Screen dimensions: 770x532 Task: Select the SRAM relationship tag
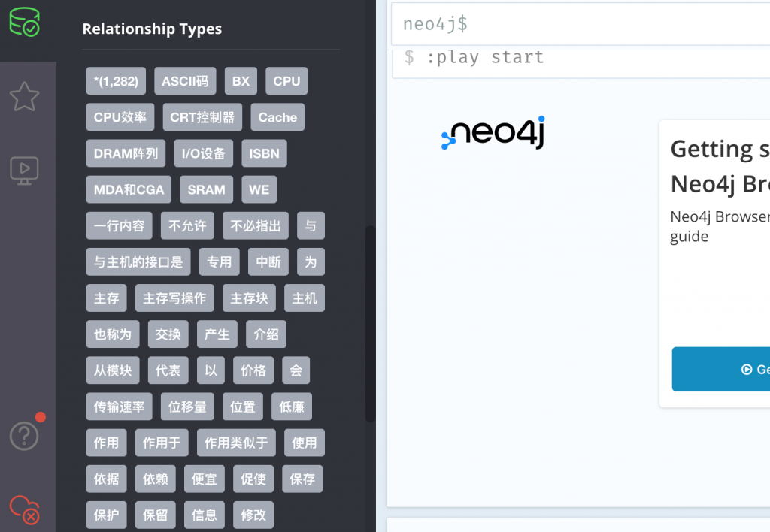click(x=206, y=189)
